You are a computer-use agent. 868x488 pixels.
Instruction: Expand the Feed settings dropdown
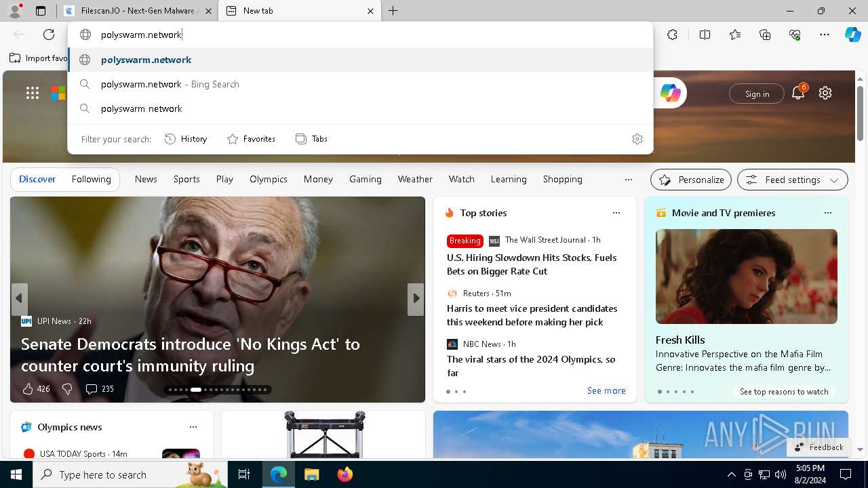coord(793,180)
